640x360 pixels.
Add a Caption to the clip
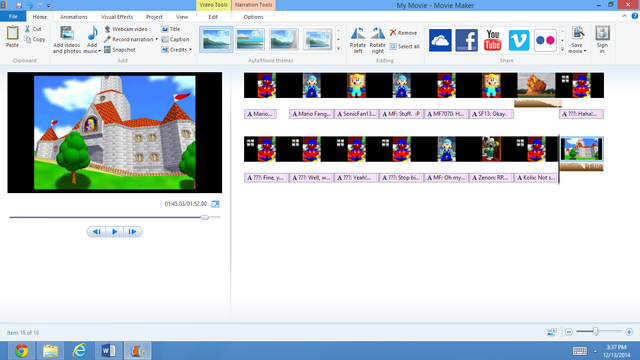175,39
